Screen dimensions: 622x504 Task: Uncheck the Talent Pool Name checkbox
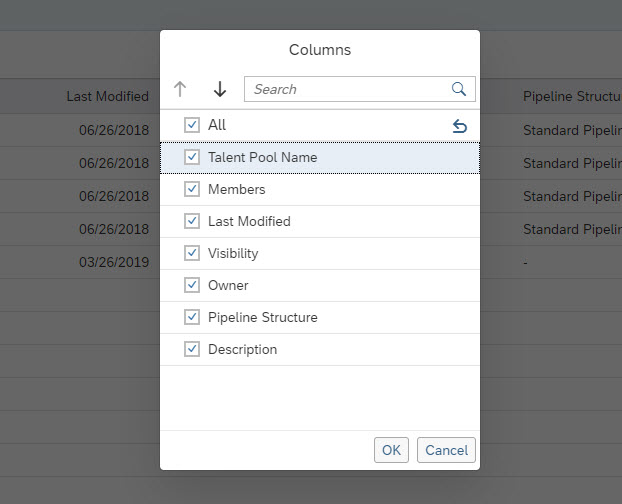coord(192,157)
